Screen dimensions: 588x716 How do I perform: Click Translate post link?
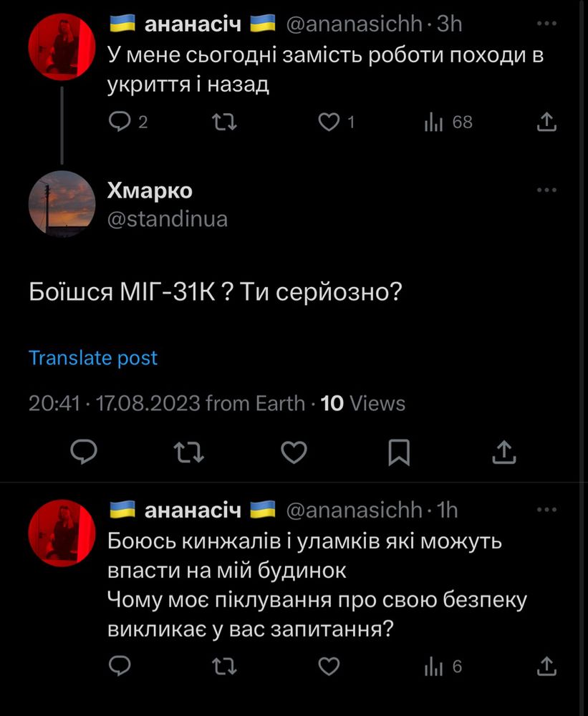[x=92, y=358]
